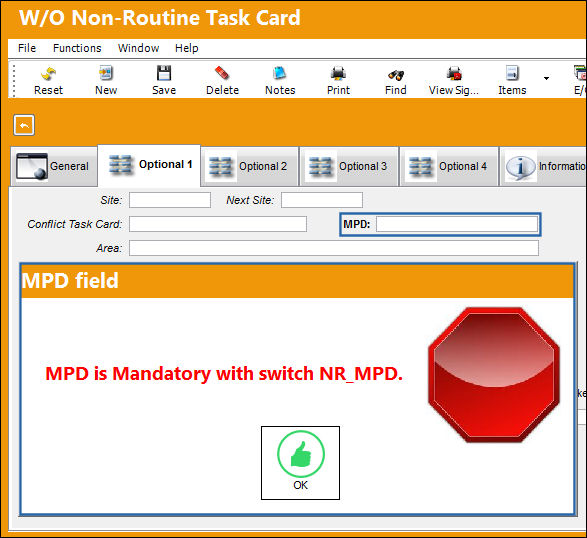Viewport: 587px width, 538px height.
Task: Click the red stop sign icon
Action: point(494,375)
